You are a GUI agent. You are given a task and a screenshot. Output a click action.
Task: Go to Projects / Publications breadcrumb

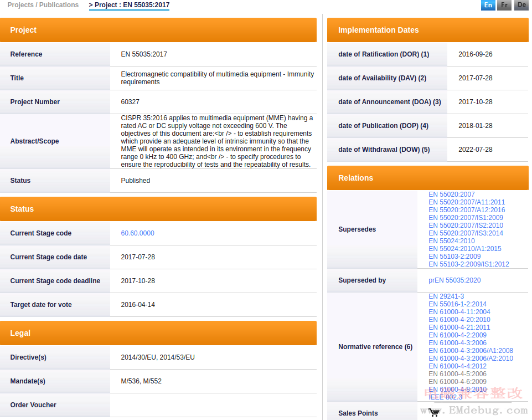pos(43,5)
